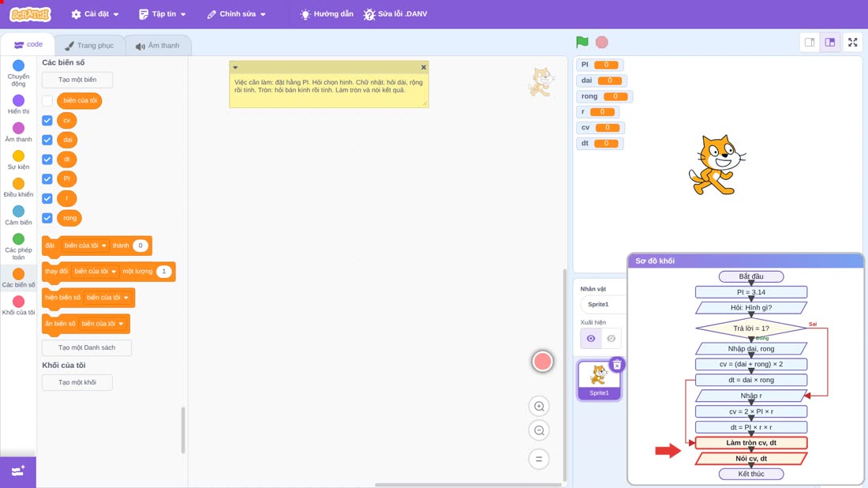Stop the project with the red stop icon
The width and height of the screenshot is (868, 488).
click(x=602, y=42)
